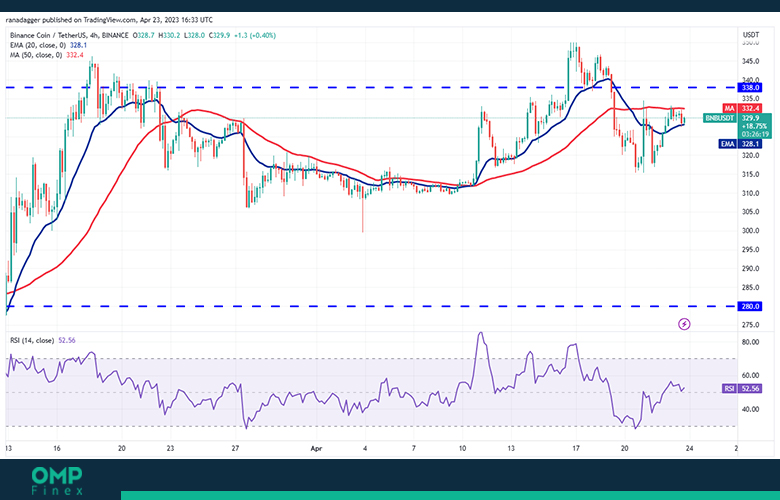Click the purple lightning bolt event icon
The height and width of the screenshot is (500, 780).
tap(684, 324)
